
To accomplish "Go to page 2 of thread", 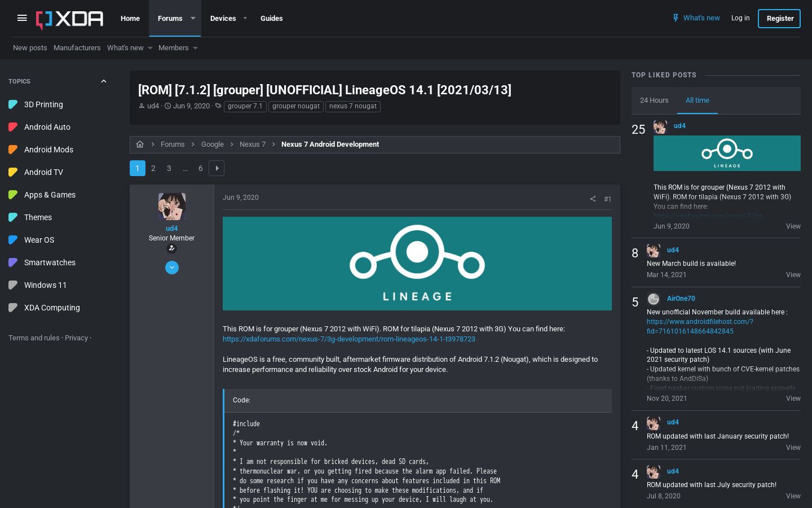I will (x=153, y=168).
